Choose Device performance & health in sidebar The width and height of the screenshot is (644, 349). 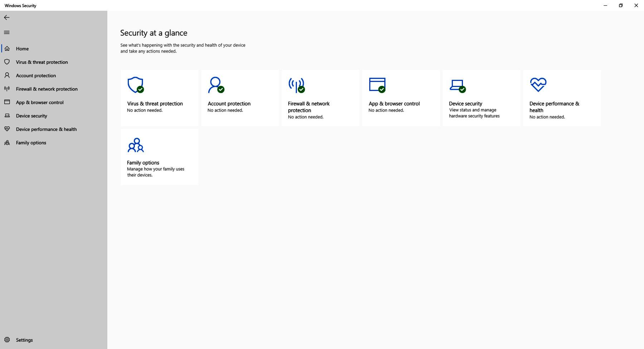click(x=46, y=129)
